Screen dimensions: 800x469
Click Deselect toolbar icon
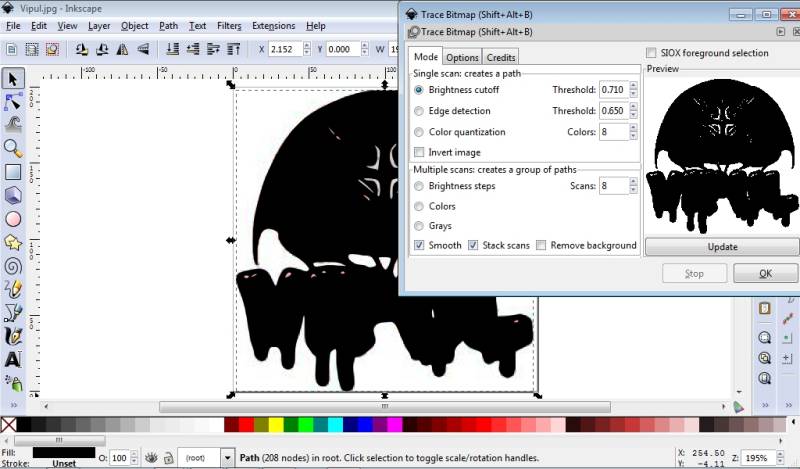pyautogui.click(x=52, y=49)
